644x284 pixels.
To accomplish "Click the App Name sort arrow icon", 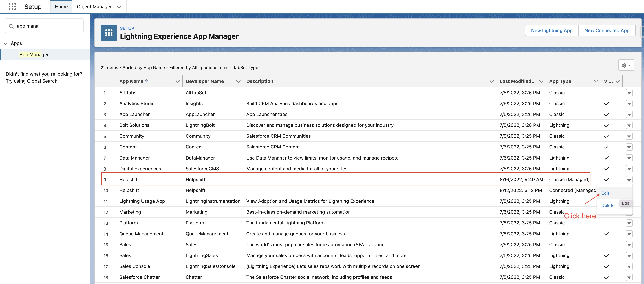I will click(147, 81).
